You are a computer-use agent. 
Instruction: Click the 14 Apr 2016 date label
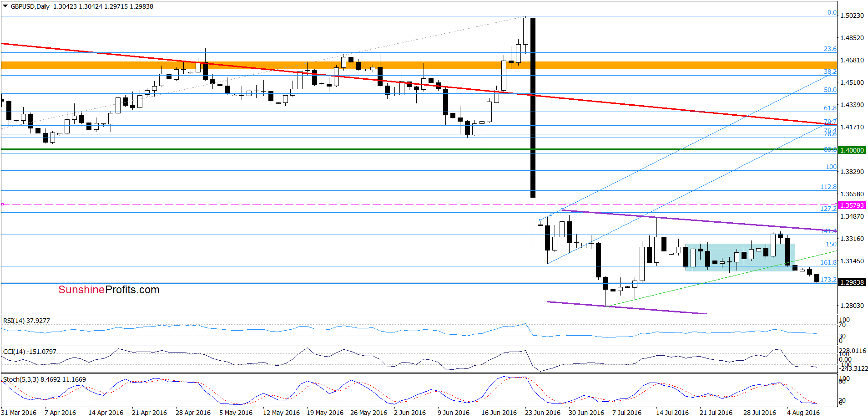click(106, 413)
